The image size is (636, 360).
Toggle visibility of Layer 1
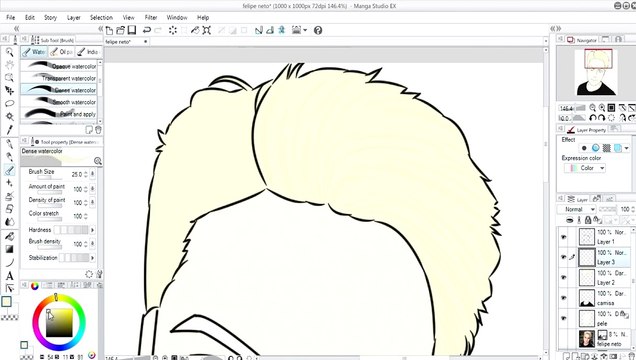pyautogui.click(x=563, y=237)
